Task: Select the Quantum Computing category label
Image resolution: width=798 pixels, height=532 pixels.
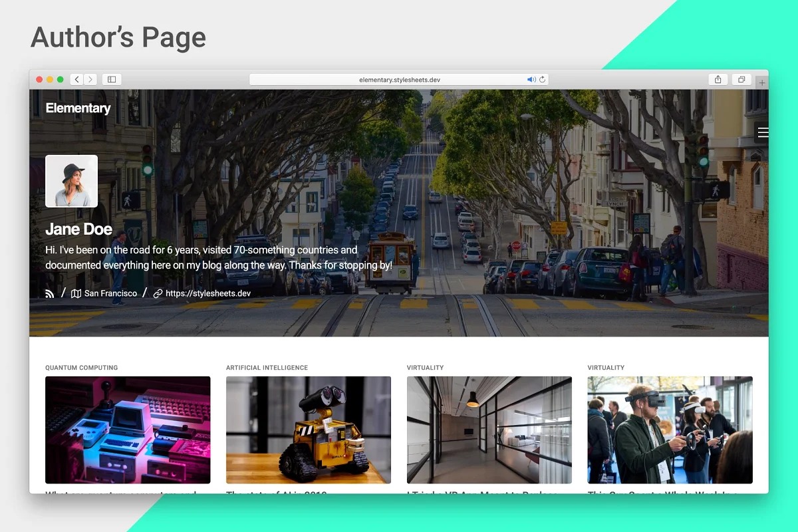Action: (x=81, y=368)
